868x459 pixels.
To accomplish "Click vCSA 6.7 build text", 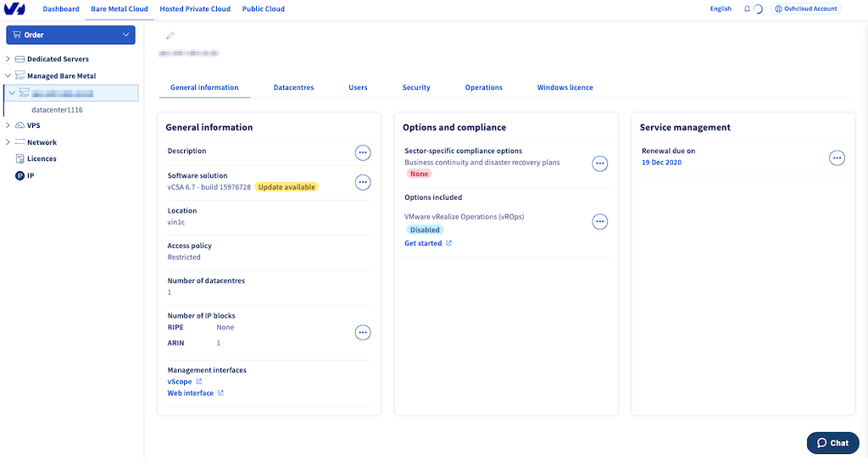I will 209,187.
